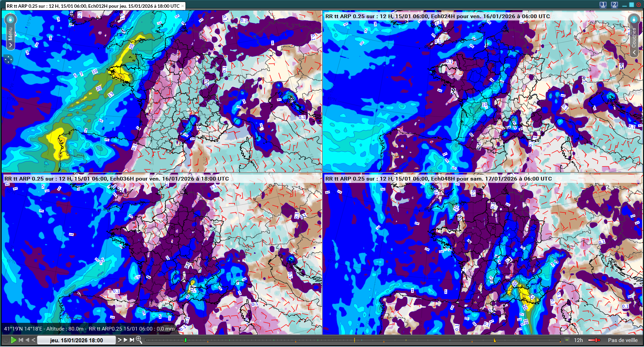Click the pan navigation control under Menu
The width and height of the screenshot is (644, 347).
[8, 59]
